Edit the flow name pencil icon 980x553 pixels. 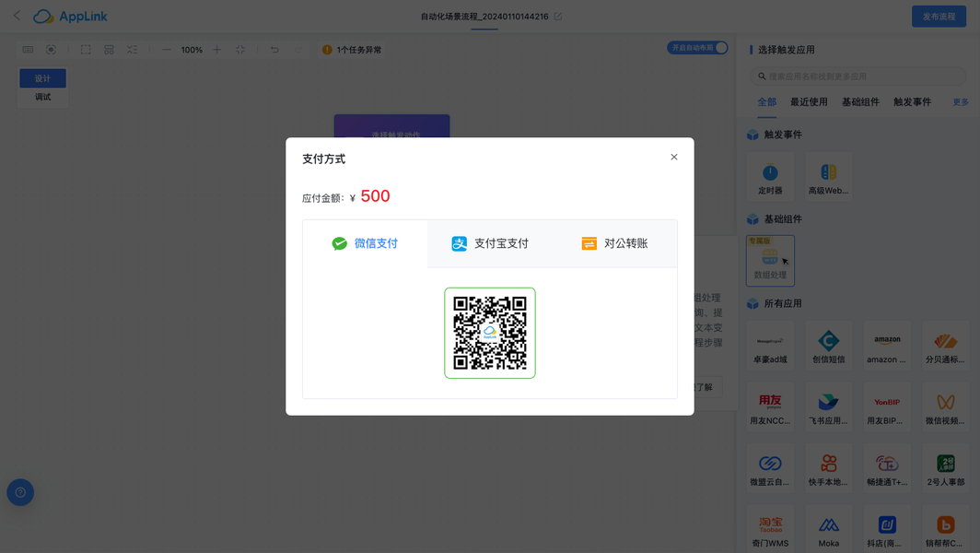558,17
